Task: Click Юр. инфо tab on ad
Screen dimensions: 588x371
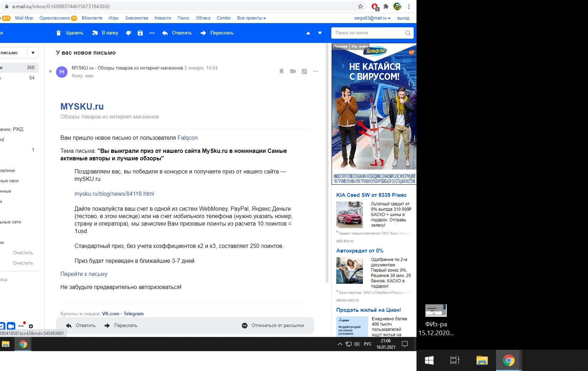Action: pos(360,46)
